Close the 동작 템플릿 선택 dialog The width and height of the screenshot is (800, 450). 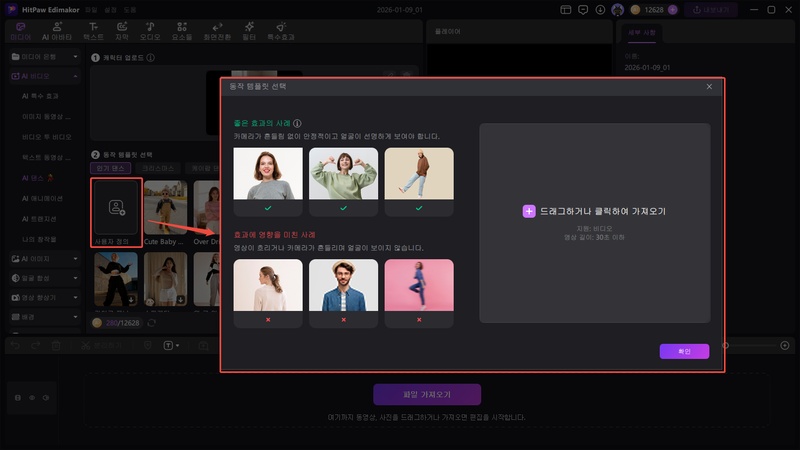(x=709, y=86)
